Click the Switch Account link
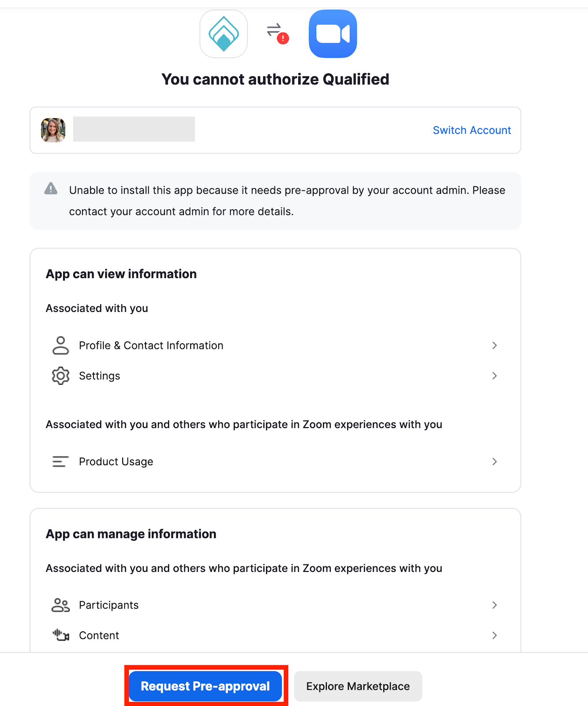The width and height of the screenshot is (588, 706). click(x=472, y=130)
